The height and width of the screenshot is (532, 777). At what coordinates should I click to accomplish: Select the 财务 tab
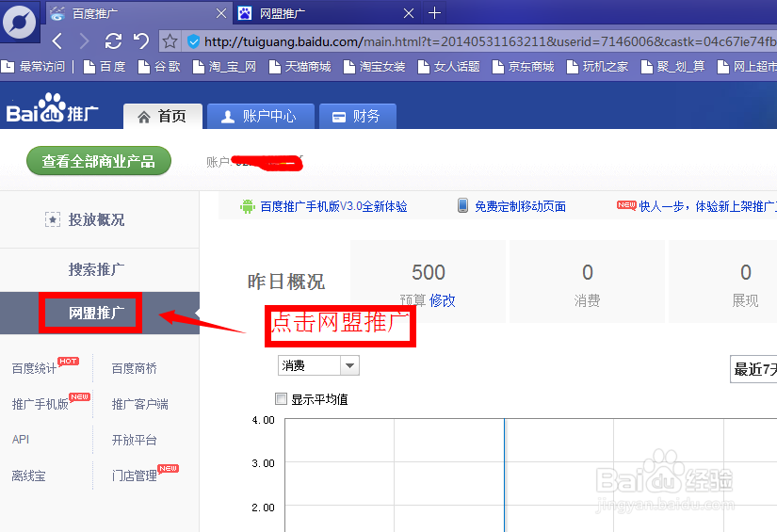pos(357,117)
